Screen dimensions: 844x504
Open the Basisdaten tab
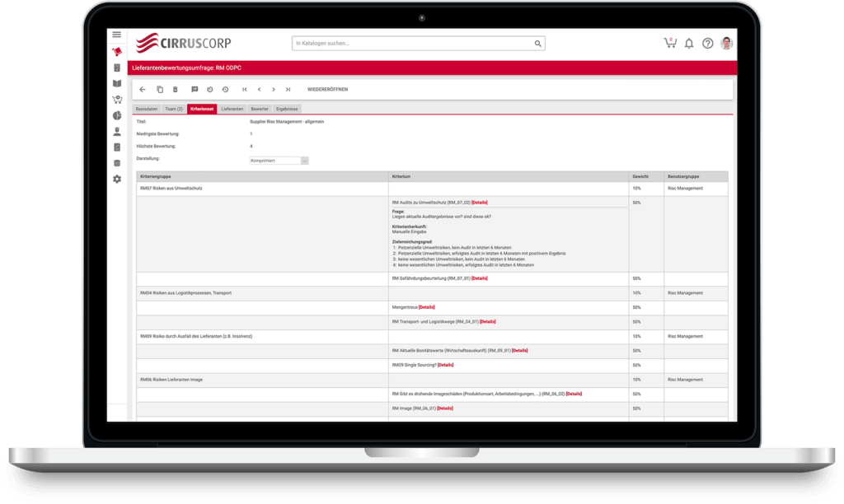(x=147, y=109)
